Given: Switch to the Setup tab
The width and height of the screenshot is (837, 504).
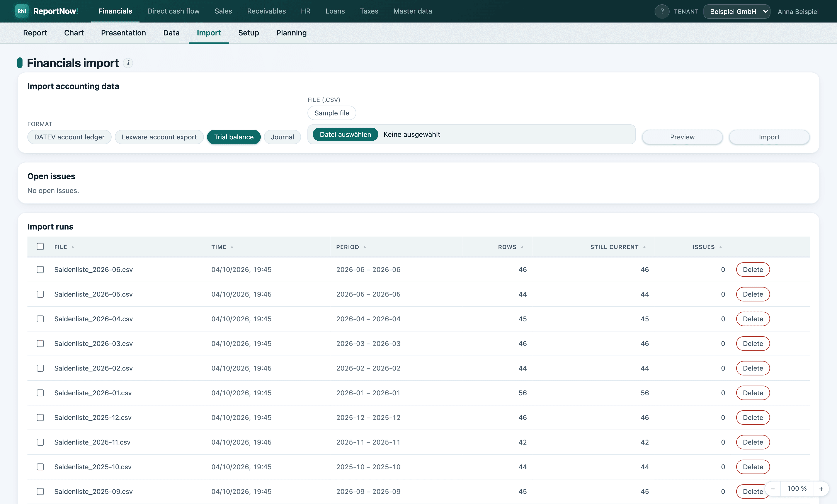Looking at the screenshot, I should (x=248, y=33).
